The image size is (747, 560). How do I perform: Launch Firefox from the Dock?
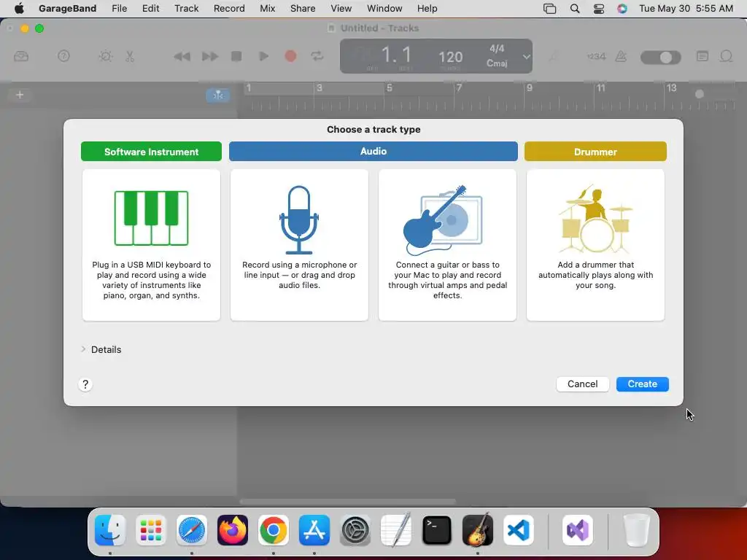pyautogui.click(x=233, y=530)
